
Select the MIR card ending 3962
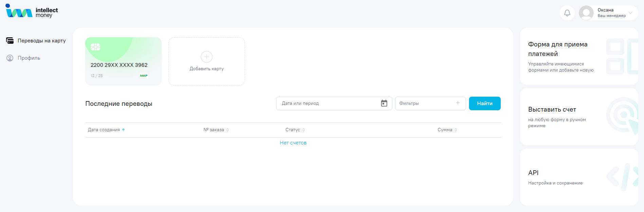[x=123, y=61]
